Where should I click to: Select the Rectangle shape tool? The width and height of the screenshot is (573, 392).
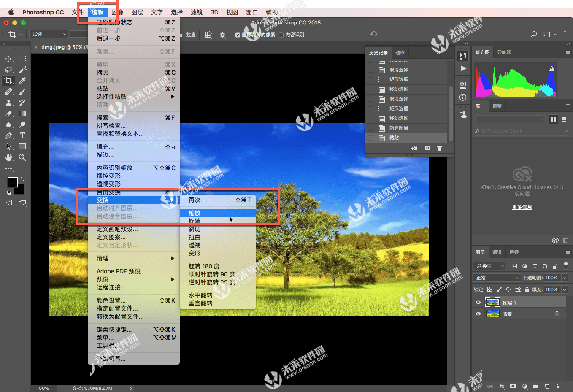22,146
